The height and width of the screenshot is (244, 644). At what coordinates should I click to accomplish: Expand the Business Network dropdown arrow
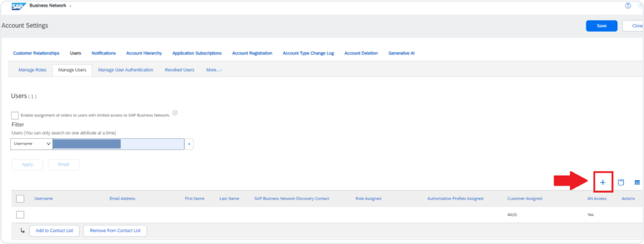pos(70,6)
